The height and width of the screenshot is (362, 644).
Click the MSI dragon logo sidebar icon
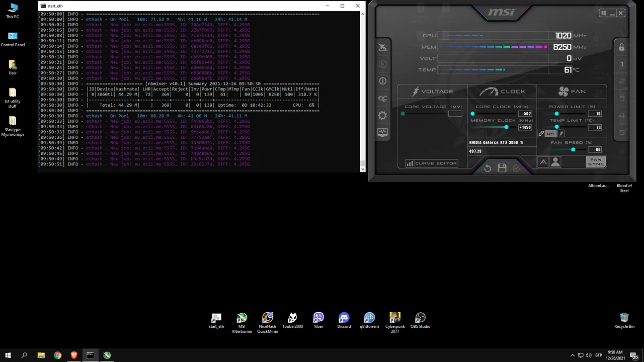(x=382, y=47)
